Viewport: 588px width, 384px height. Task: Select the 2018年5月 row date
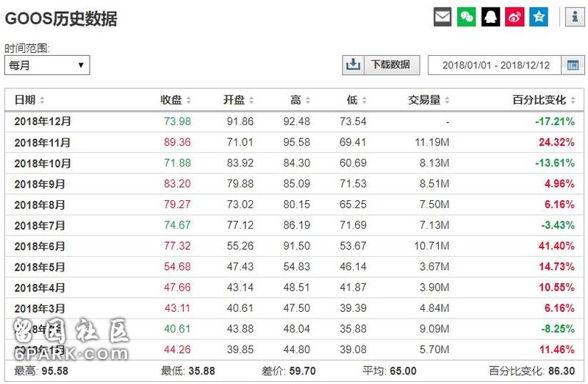[40, 267]
